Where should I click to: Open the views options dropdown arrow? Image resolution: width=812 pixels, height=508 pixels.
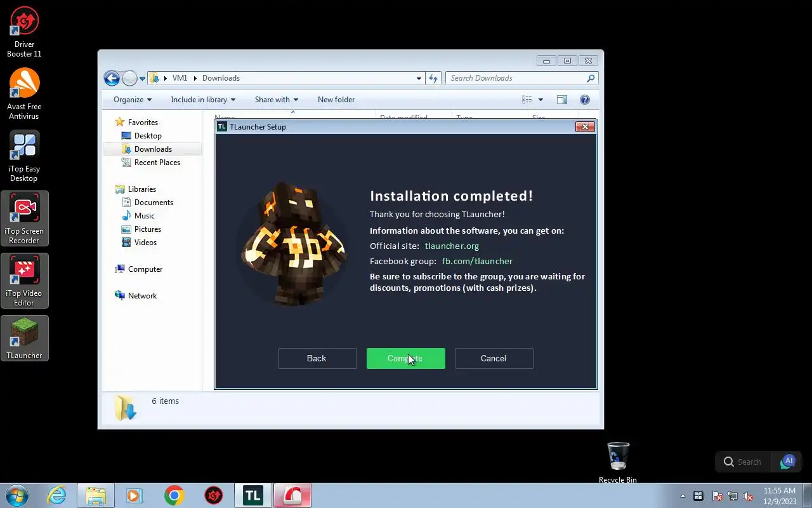click(540, 100)
